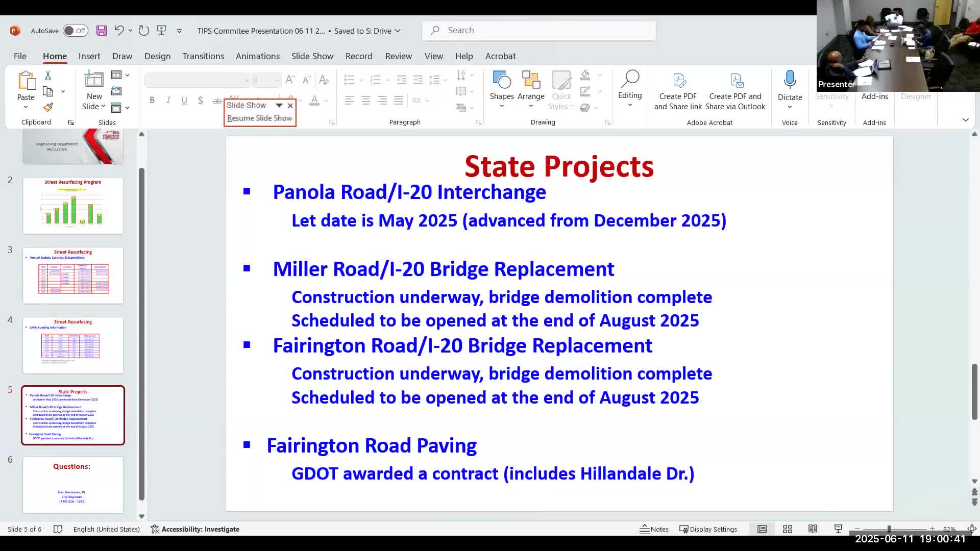Open Reading View from status bar

tap(813, 529)
